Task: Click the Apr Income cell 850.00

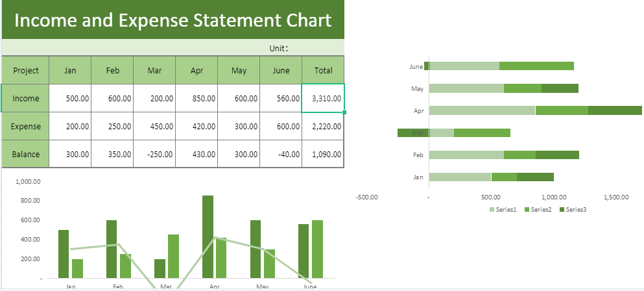Action: tap(197, 99)
